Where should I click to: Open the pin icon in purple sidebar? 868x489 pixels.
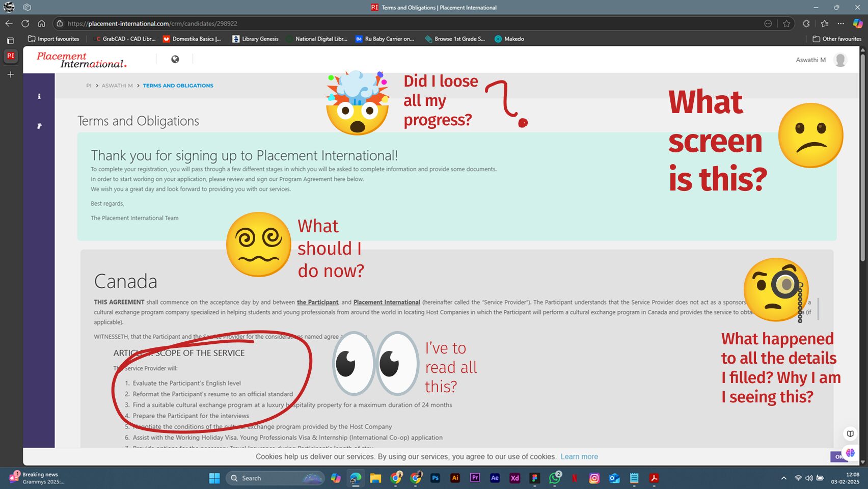(x=39, y=126)
